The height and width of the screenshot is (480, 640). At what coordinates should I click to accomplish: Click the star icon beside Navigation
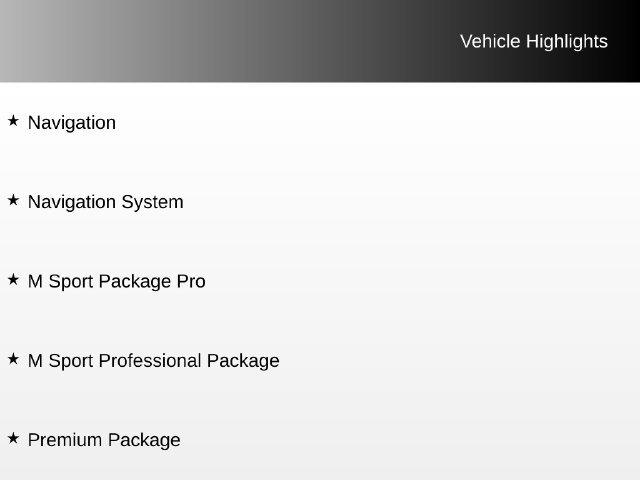pos(13,121)
